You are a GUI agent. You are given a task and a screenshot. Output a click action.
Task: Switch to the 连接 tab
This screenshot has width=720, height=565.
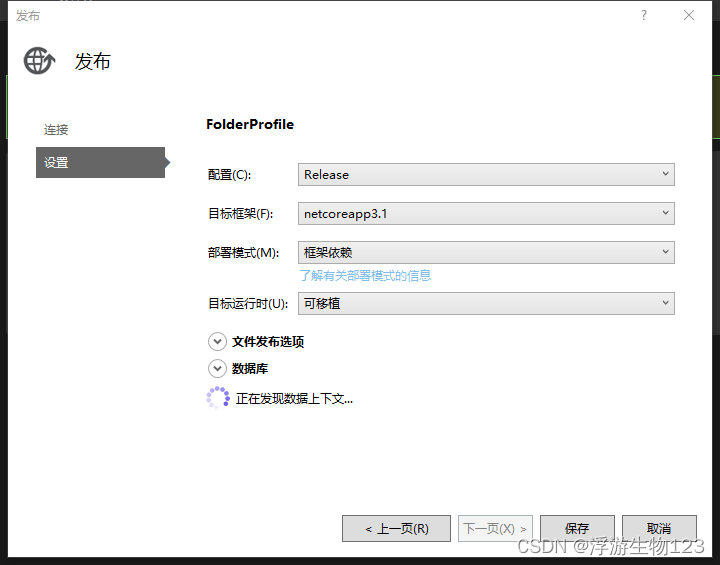pos(56,130)
